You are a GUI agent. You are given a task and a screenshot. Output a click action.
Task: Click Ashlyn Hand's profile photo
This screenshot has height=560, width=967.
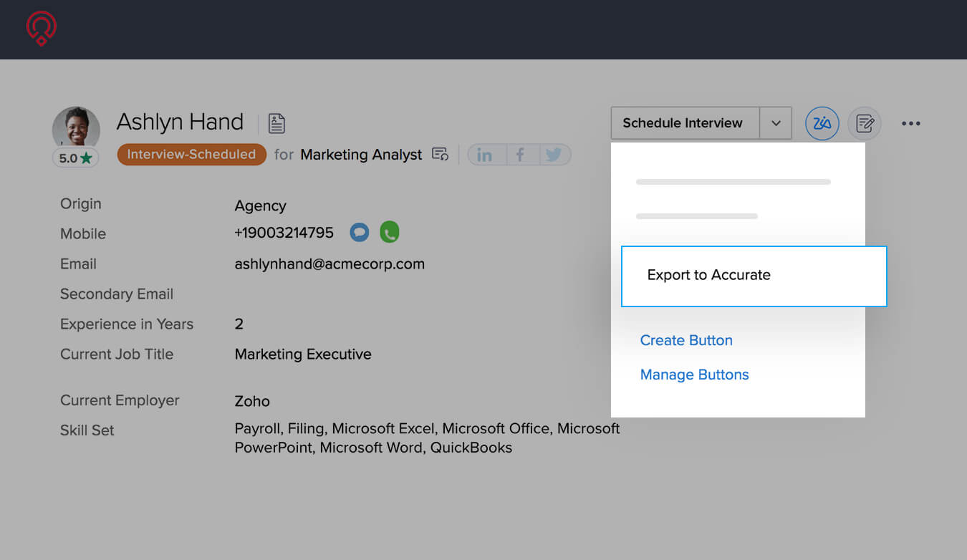point(75,127)
